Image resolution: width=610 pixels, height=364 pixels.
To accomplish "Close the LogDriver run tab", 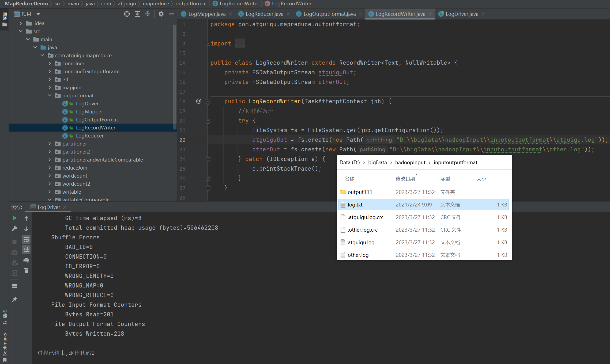I will click(x=65, y=207).
